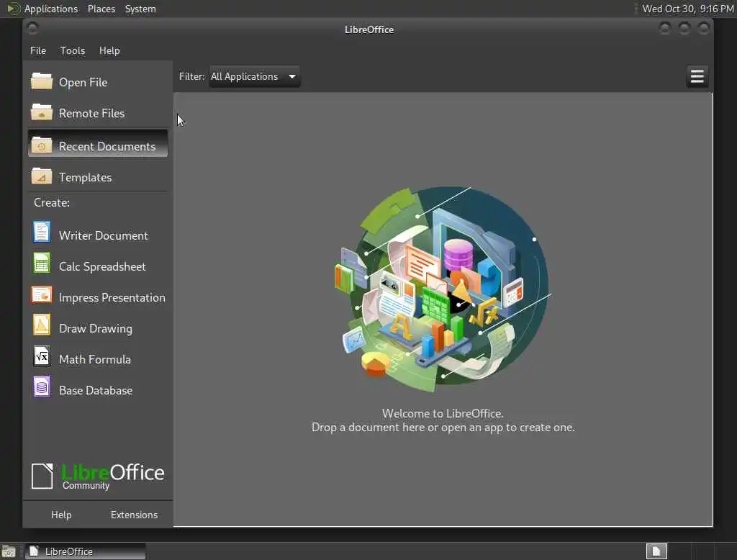This screenshot has height=560, width=737.
Task: Open the Applications system menu
Action: click(x=51, y=9)
